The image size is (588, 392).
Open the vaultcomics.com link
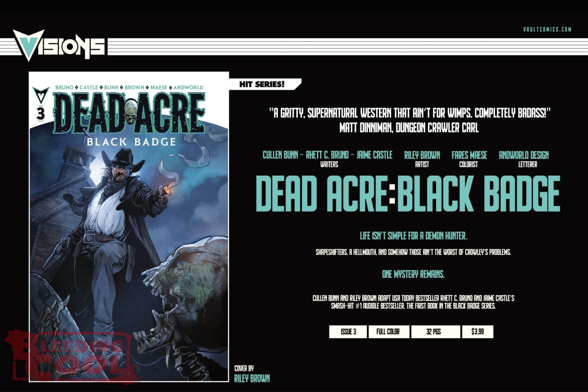pyautogui.click(x=547, y=29)
